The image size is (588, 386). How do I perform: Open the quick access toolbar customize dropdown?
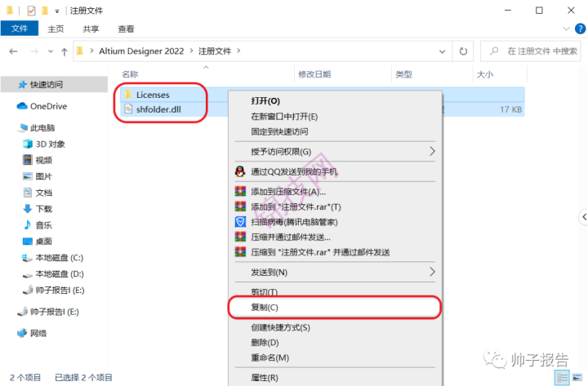pos(57,11)
